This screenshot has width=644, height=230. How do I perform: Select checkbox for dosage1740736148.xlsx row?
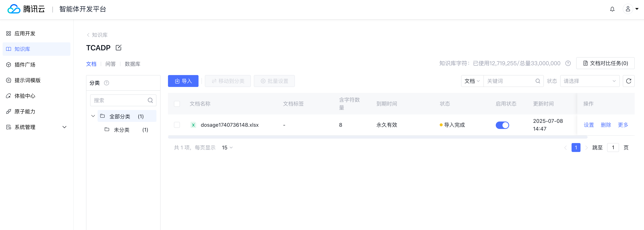[177, 125]
